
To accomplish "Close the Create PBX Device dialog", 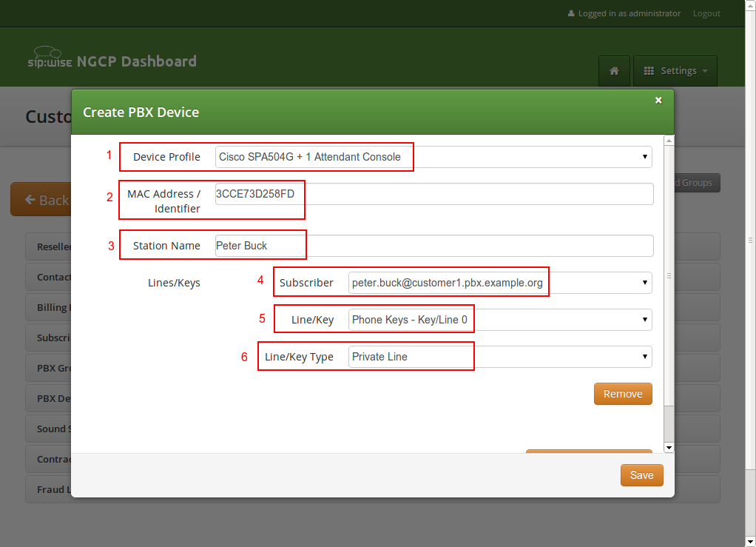I will click(658, 101).
